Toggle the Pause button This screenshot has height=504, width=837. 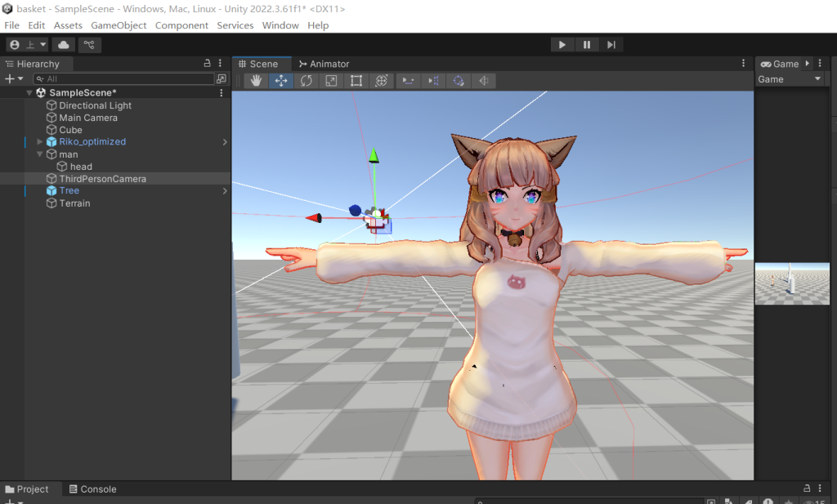(x=587, y=45)
